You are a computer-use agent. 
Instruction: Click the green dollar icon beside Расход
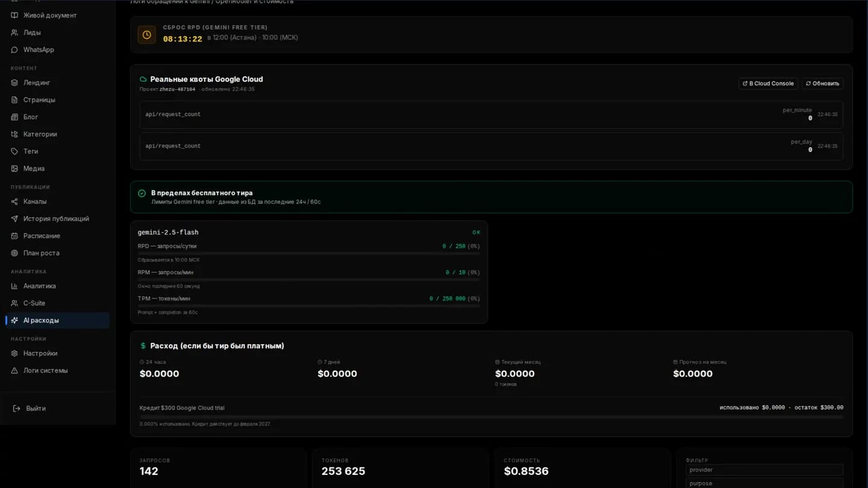tap(143, 346)
